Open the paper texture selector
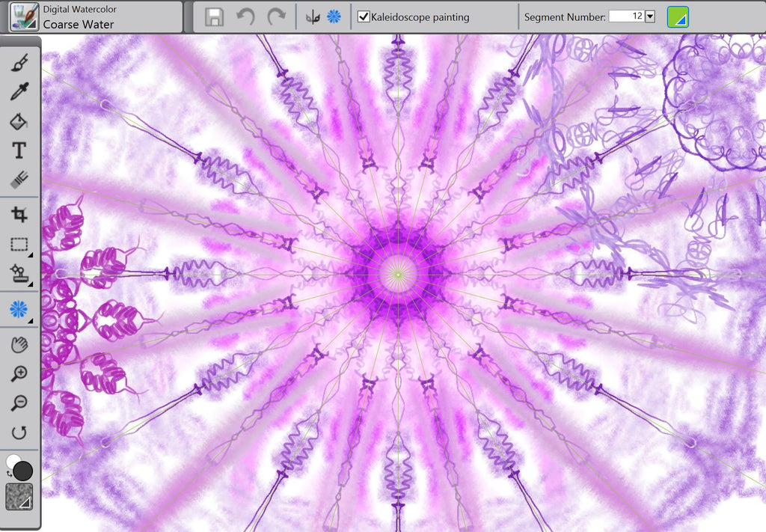 [19, 496]
